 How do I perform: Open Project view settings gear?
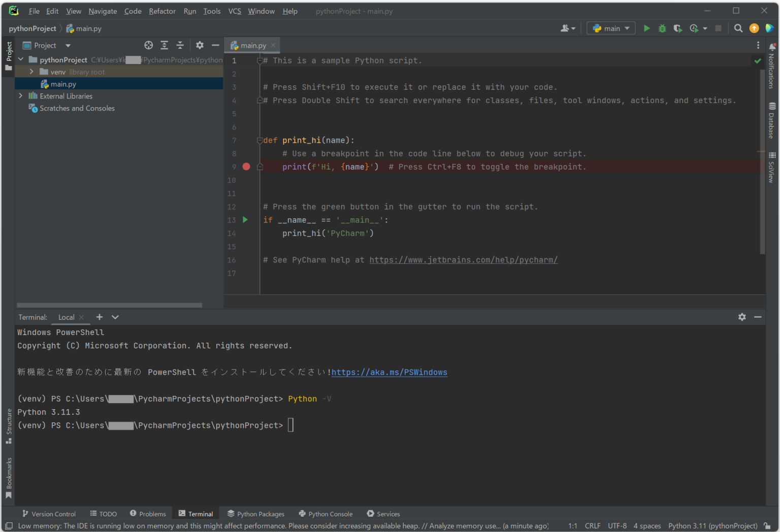click(x=200, y=45)
